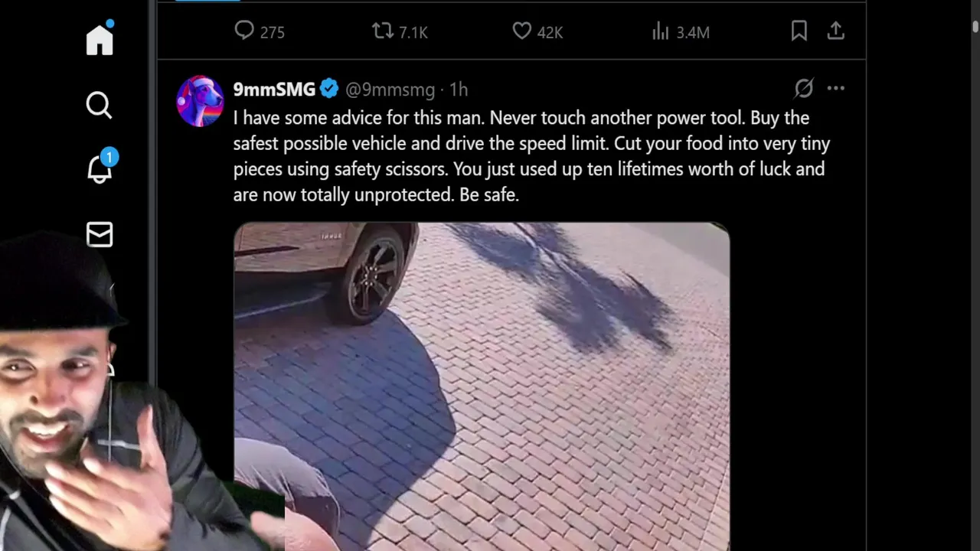Viewport: 980px width, 551px height.
Task: Play the brick driveway video
Action: coord(482,386)
